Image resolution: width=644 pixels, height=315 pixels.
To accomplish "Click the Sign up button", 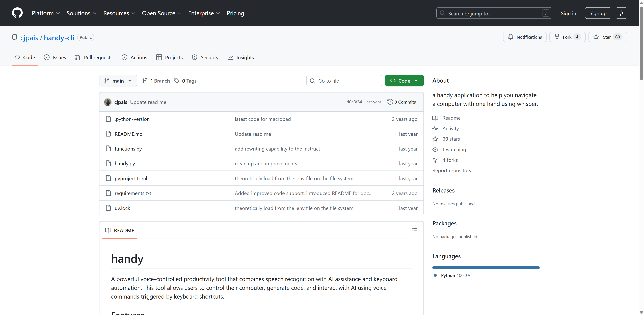I will [598, 13].
